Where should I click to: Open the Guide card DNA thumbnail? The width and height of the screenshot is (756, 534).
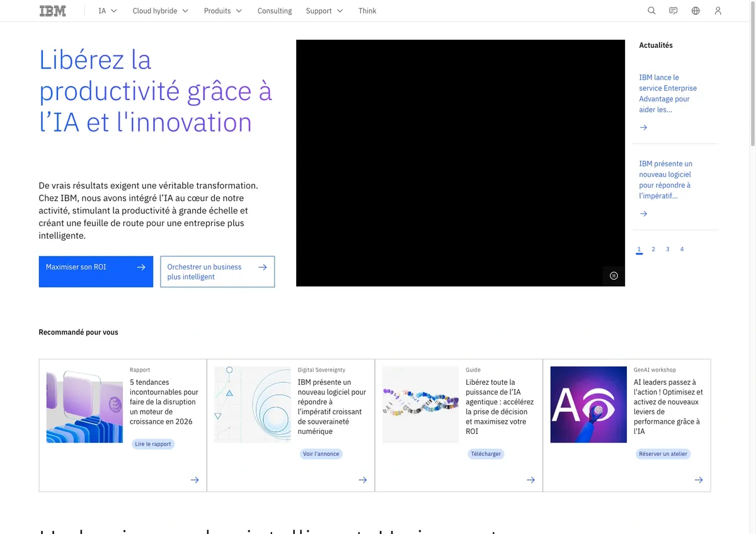(x=420, y=405)
